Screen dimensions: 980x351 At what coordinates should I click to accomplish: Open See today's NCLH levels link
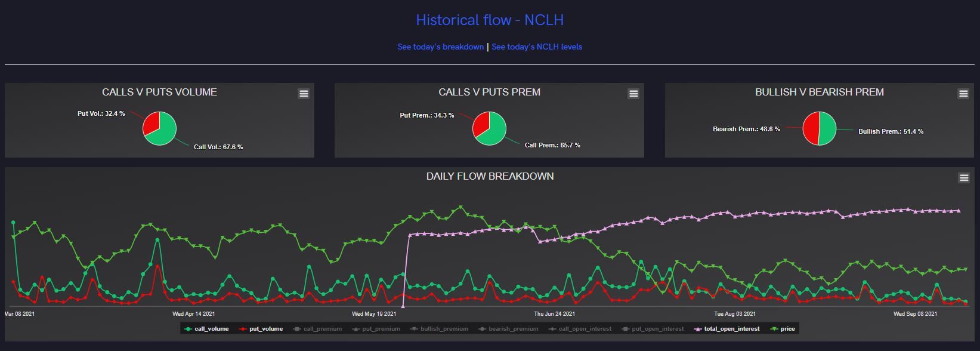(537, 47)
